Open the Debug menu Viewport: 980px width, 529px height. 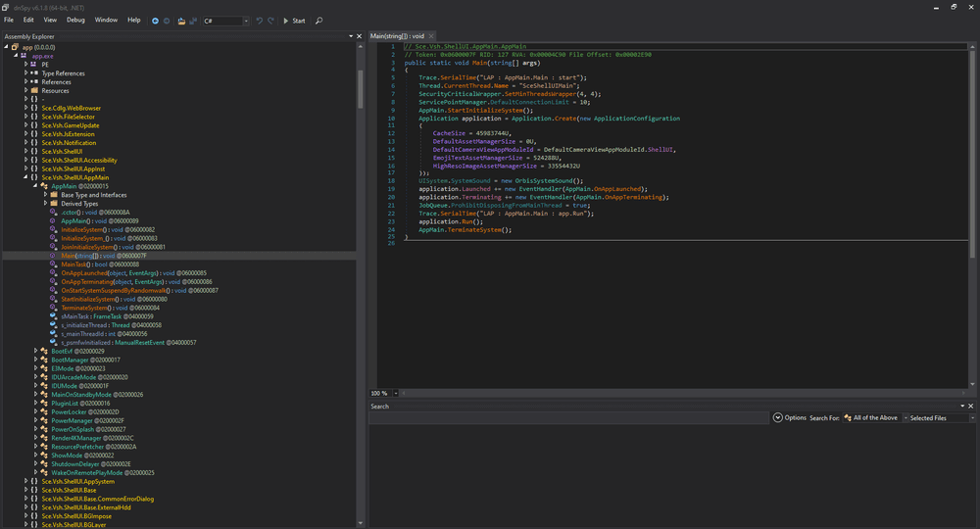coord(75,21)
